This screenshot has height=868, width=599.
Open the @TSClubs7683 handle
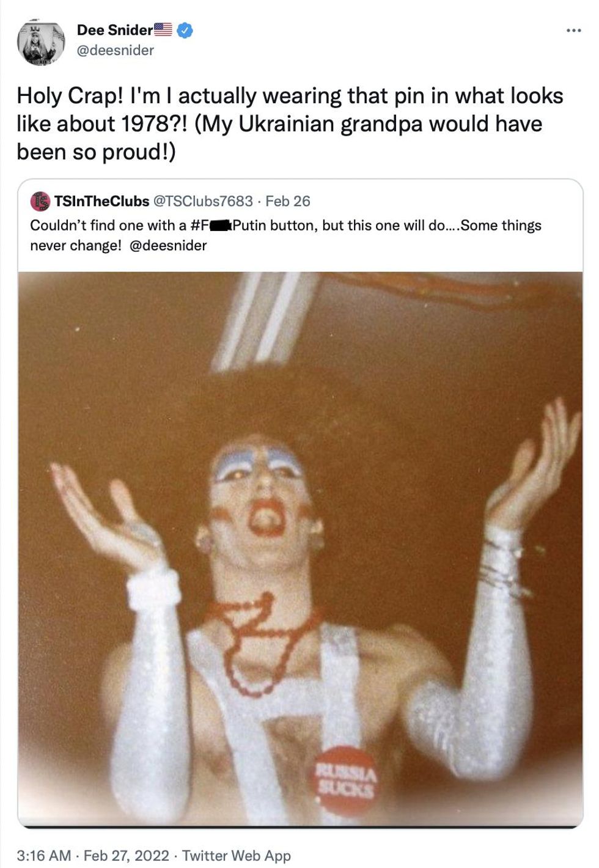202,201
